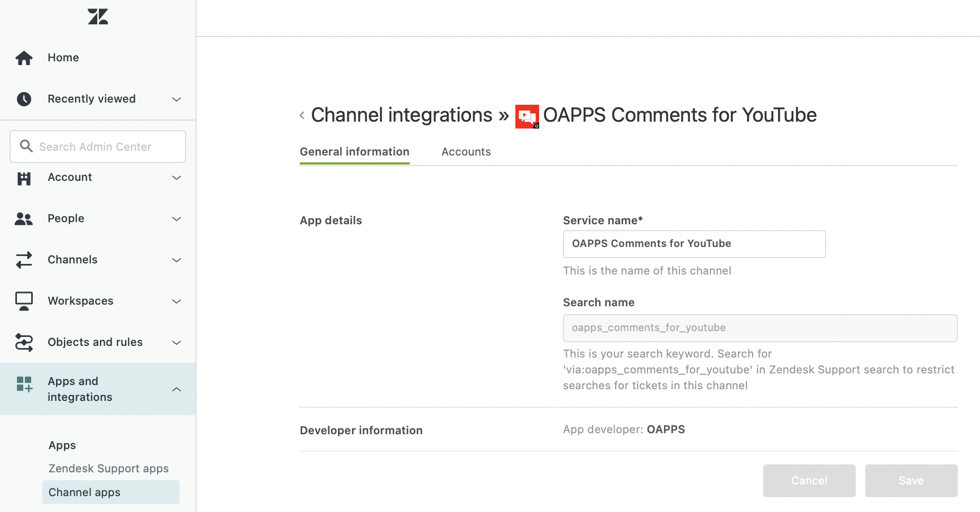Image resolution: width=980 pixels, height=512 pixels.
Task: Click the Recently viewed label
Action: click(91, 99)
